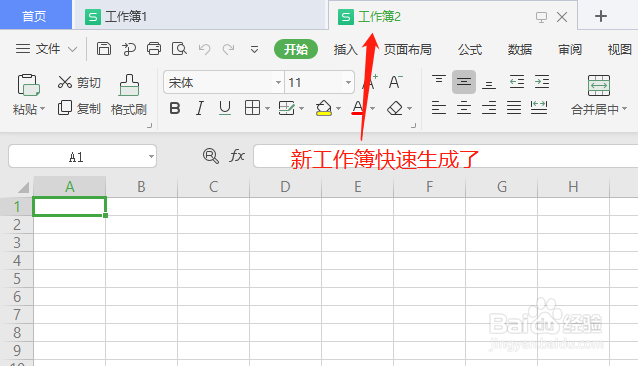
Task: Open the Name Box A1 dropdown
Action: tap(151, 157)
